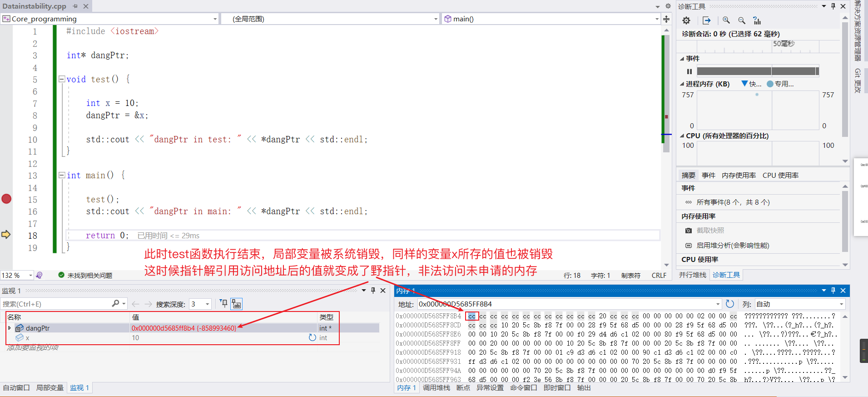Click the all events filter icon

(689, 202)
